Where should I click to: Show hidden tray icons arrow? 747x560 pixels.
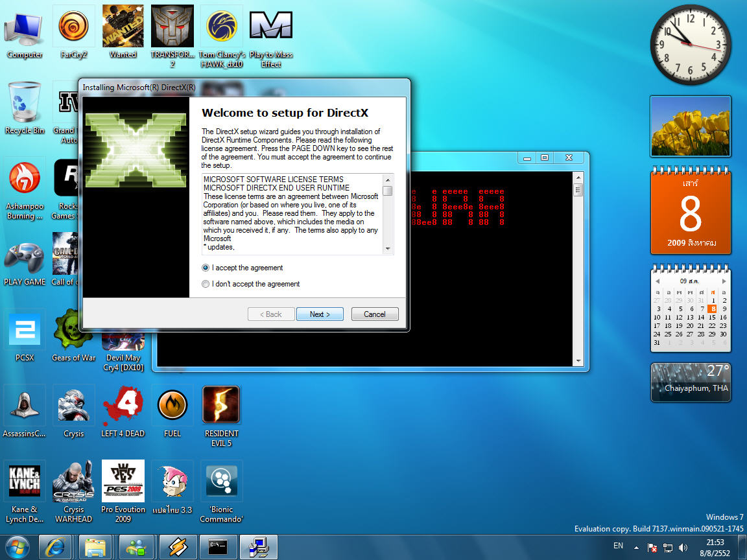coord(636,548)
